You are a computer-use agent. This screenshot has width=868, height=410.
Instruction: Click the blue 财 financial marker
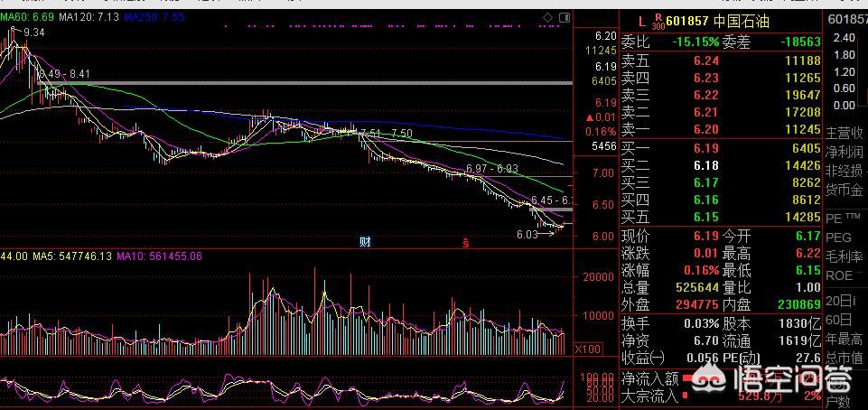(x=366, y=241)
